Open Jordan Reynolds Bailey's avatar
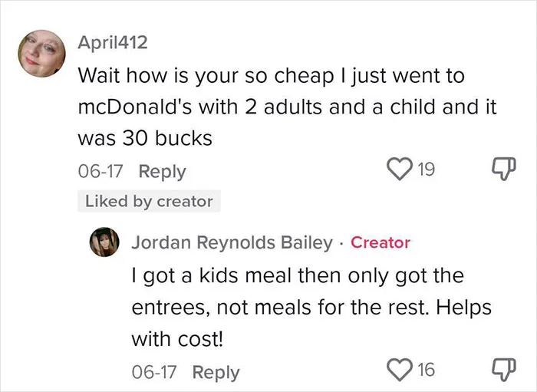Image resolution: width=537 pixels, height=392 pixels. click(x=104, y=242)
